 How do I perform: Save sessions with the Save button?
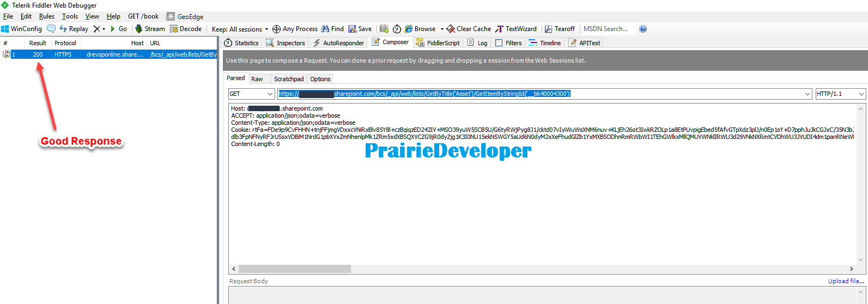pyautogui.click(x=360, y=29)
